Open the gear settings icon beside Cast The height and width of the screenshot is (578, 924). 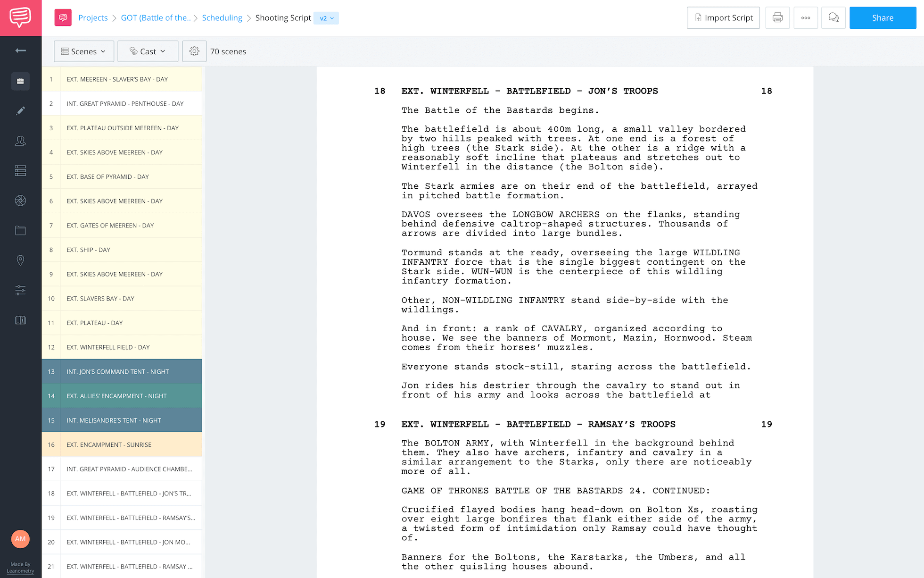(194, 51)
